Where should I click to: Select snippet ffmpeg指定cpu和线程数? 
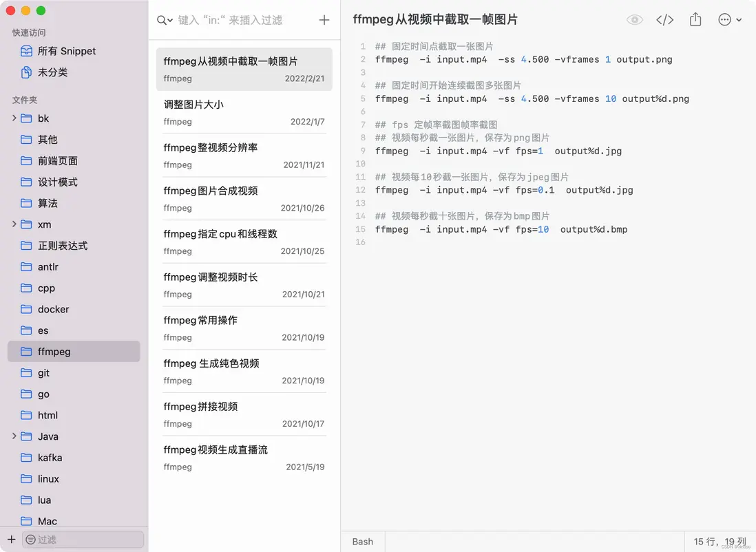pos(244,242)
